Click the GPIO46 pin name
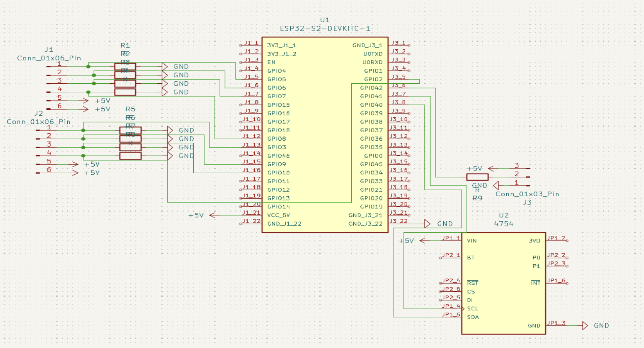Screen dimensions: 644x348 [279, 156]
